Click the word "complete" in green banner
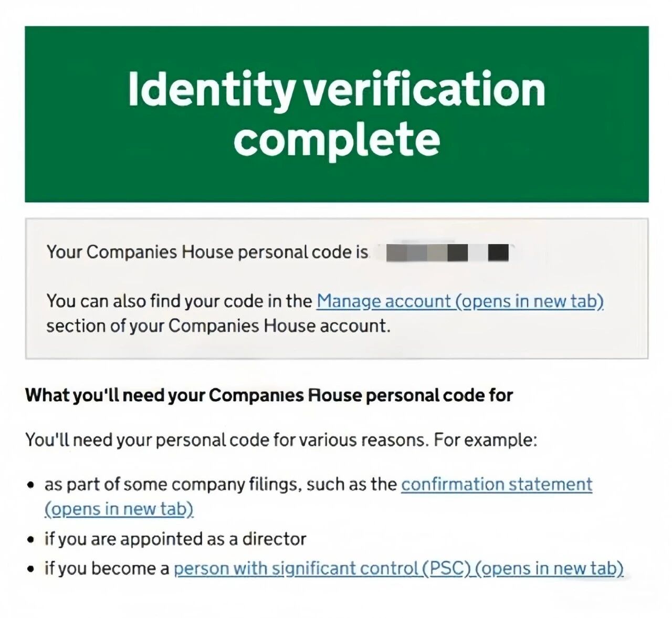Viewport: 672px width, 618px height. 337,138
